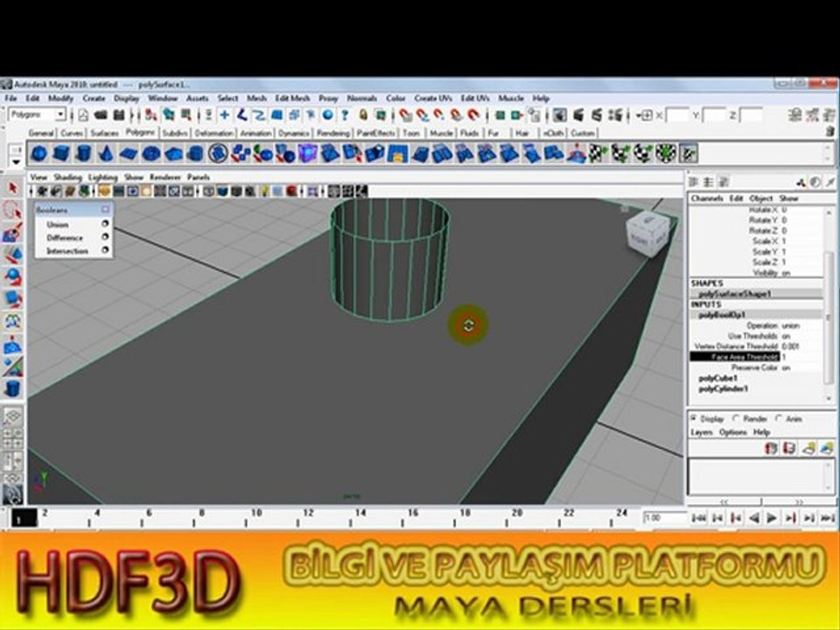Click the Save Scene status line icon
This screenshot has height=630, width=840.
(119, 115)
